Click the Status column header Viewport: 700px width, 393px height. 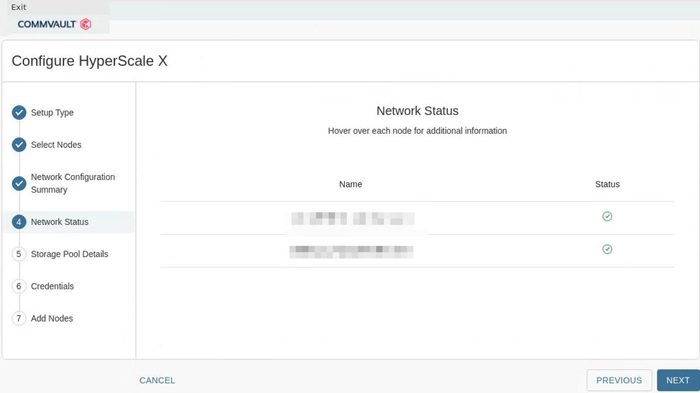pyautogui.click(x=607, y=184)
